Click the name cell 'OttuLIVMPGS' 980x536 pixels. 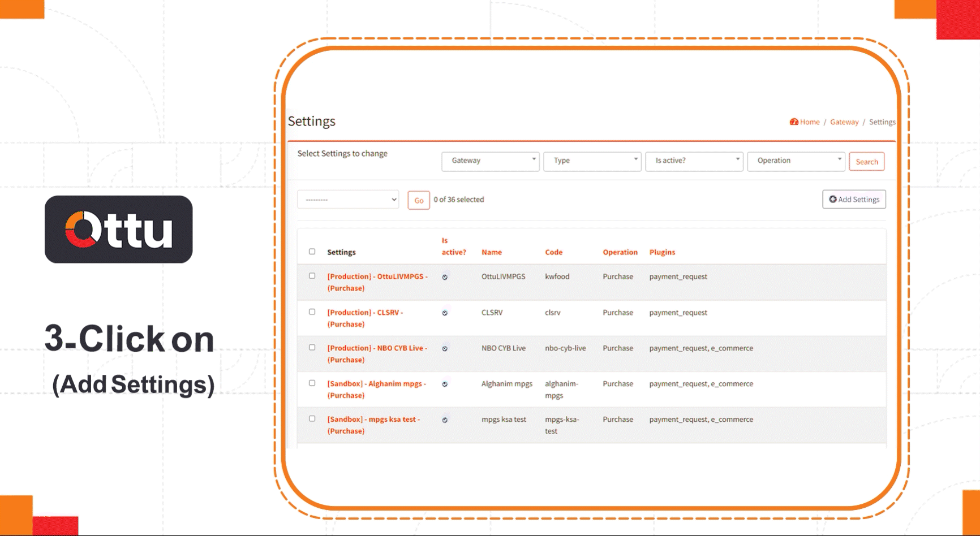pos(504,276)
